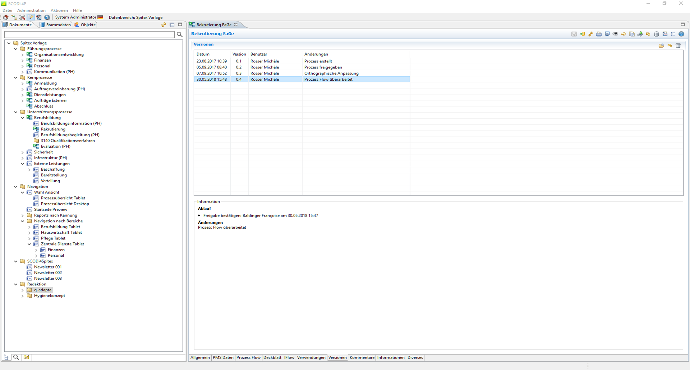Click the magnifier icon below the navigation tree
Viewport: 690px width, 370px height.
pos(16,357)
